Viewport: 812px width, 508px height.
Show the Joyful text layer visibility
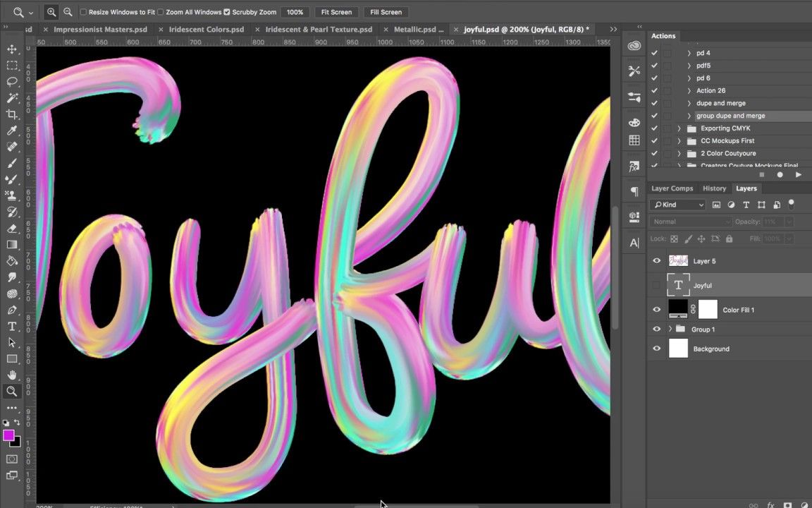coord(656,285)
